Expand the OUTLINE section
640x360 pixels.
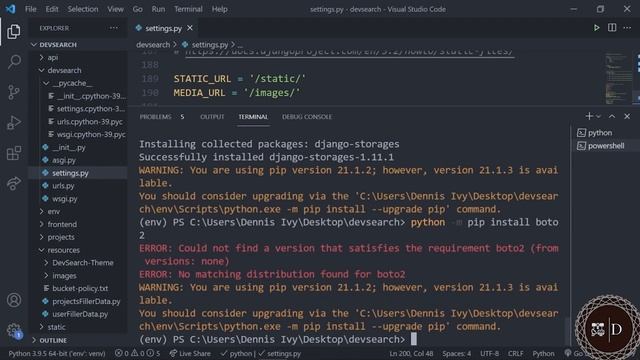click(x=53, y=340)
